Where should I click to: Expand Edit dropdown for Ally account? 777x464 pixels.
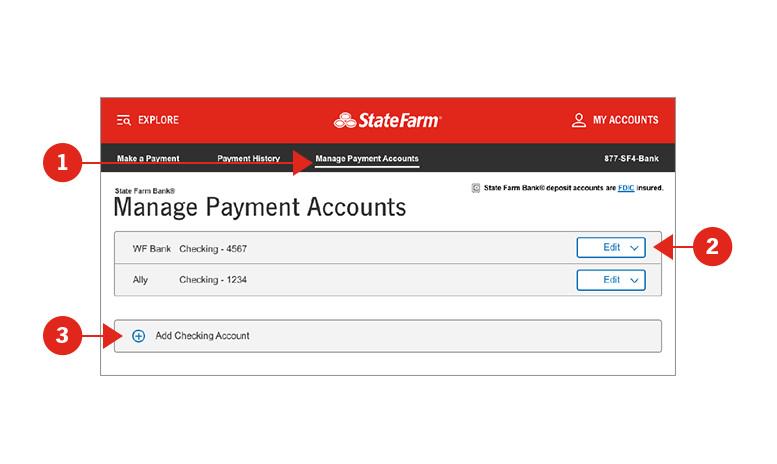[611, 280]
